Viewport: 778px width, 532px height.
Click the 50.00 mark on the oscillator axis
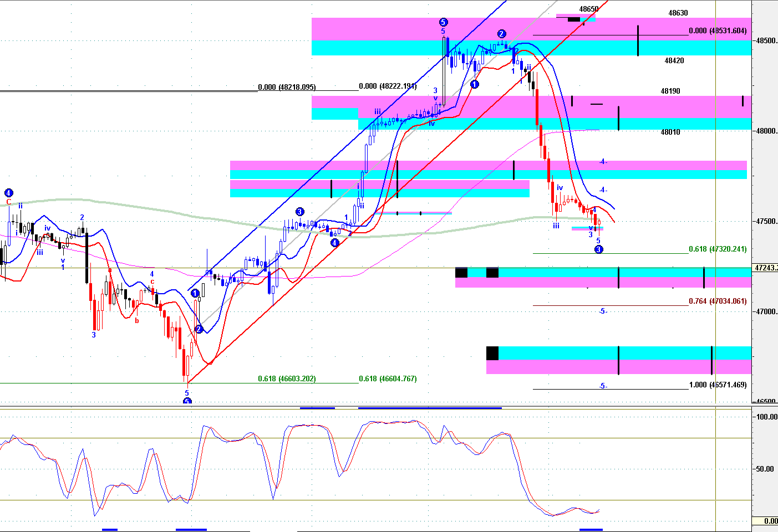pos(765,469)
